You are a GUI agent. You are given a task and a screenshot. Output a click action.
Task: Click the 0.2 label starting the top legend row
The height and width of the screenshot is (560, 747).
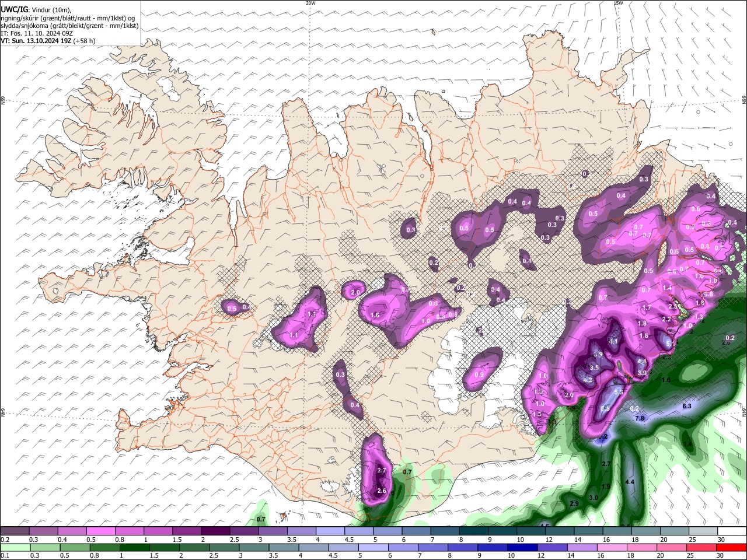(4, 540)
